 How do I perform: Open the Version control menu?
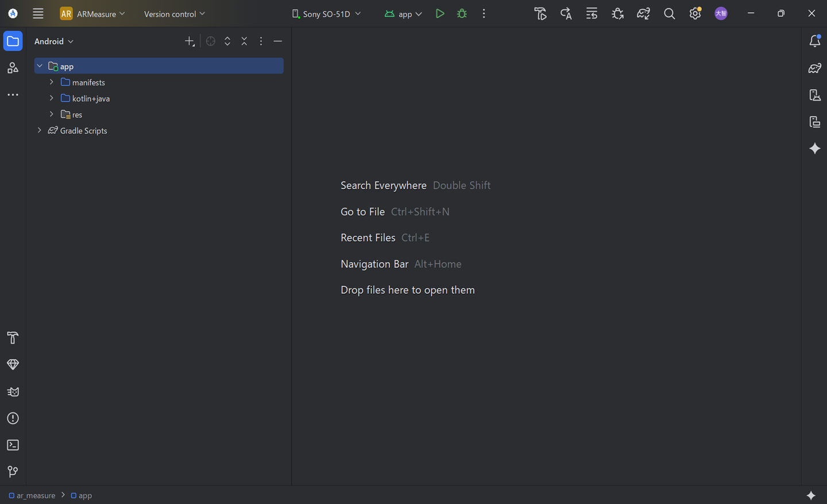174,14
